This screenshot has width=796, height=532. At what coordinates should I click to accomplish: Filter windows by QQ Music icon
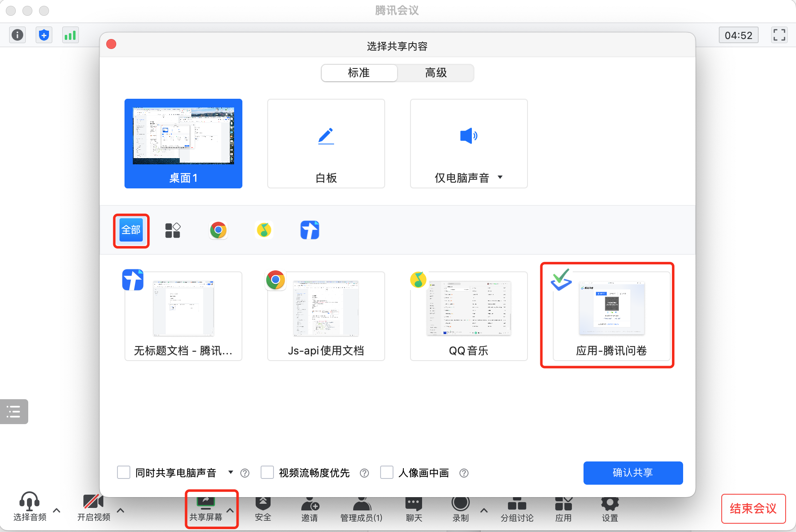coord(264,230)
